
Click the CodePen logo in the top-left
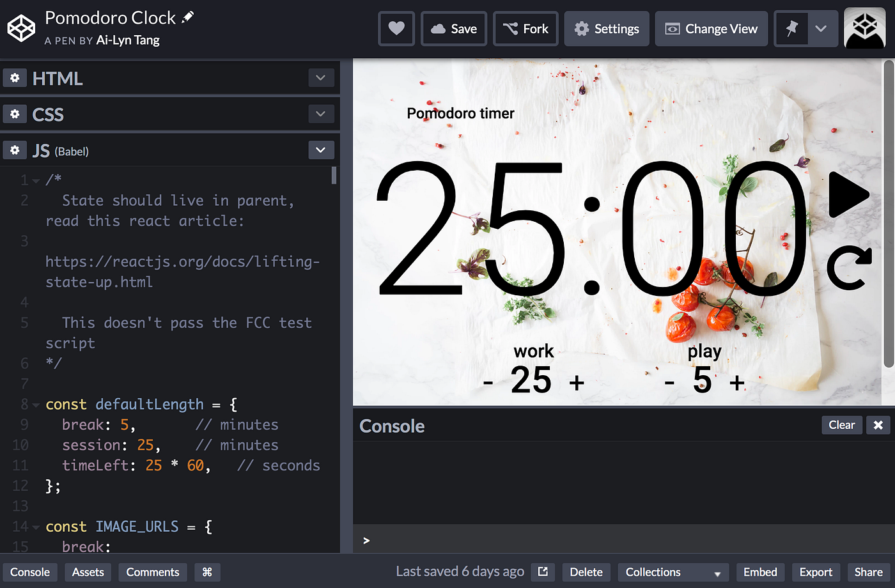click(x=21, y=27)
